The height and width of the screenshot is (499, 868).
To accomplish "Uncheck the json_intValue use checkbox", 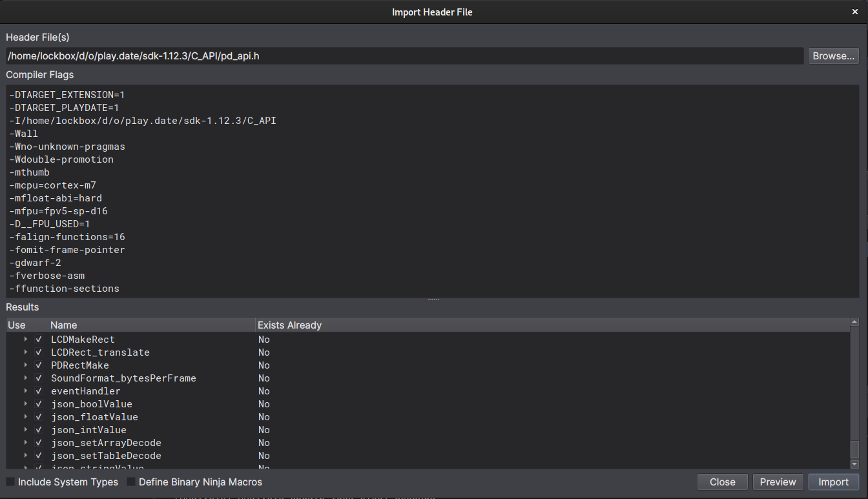I will 39,430.
